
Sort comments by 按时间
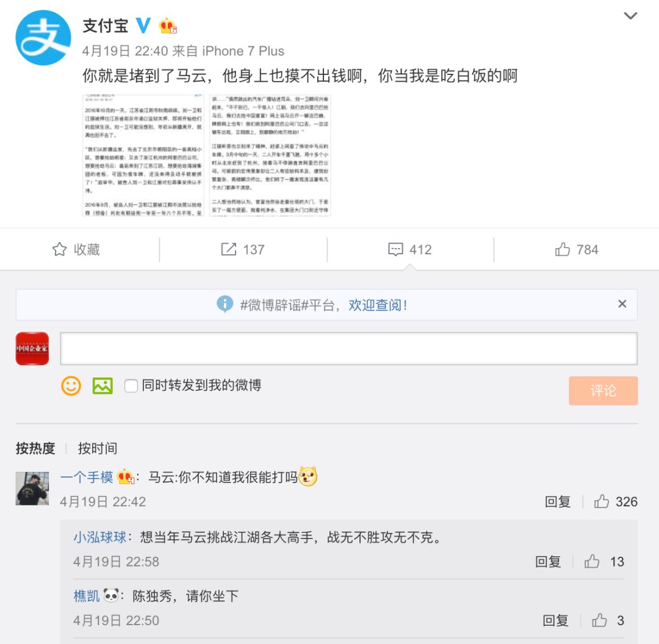click(x=98, y=449)
